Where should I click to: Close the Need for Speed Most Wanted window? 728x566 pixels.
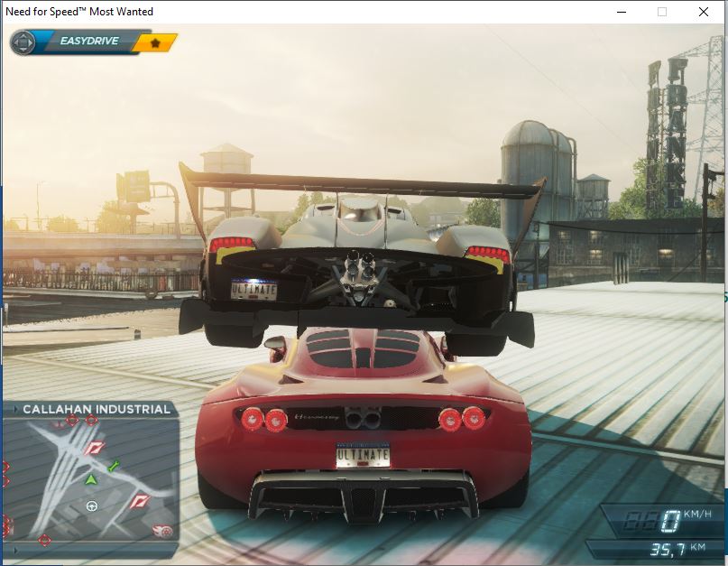(704, 12)
